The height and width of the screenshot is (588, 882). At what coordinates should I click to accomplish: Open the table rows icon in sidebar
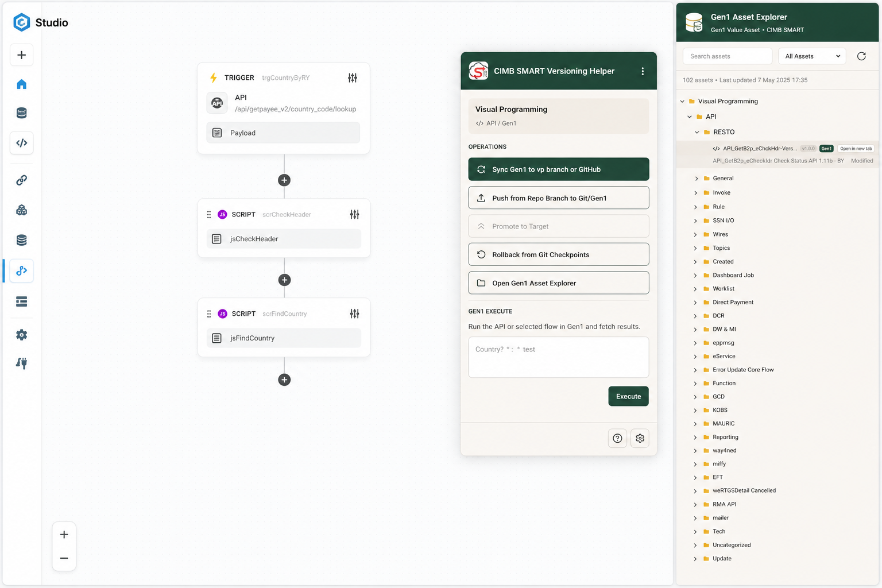click(21, 301)
